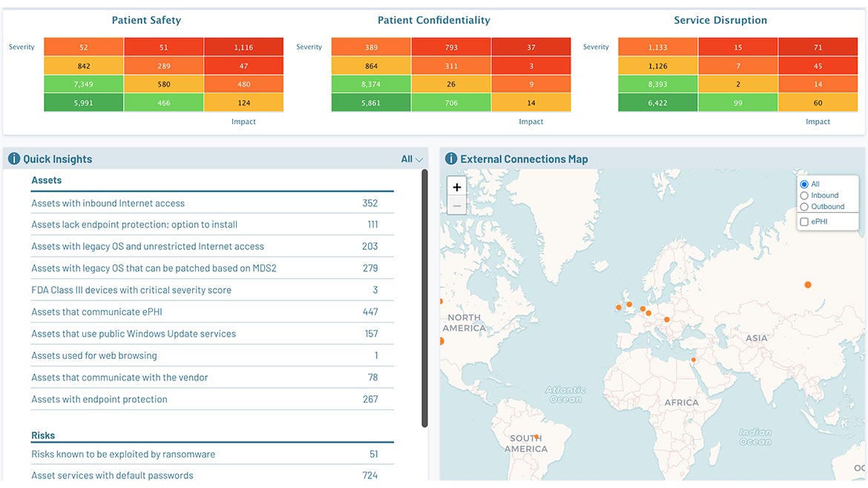Viewport: 868px width, 488px height.
Task: Click the Quick Insights info icon
Action: pos(14,159)
